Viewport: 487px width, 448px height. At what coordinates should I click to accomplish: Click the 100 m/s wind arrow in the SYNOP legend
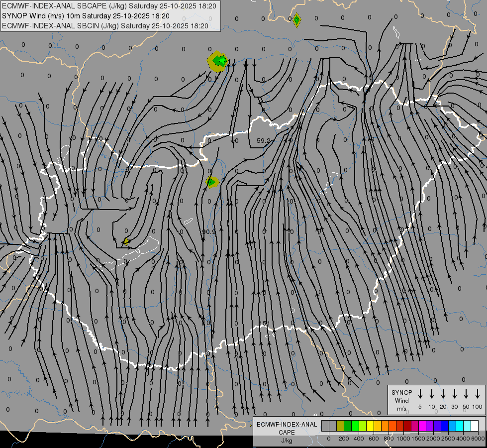478,393
